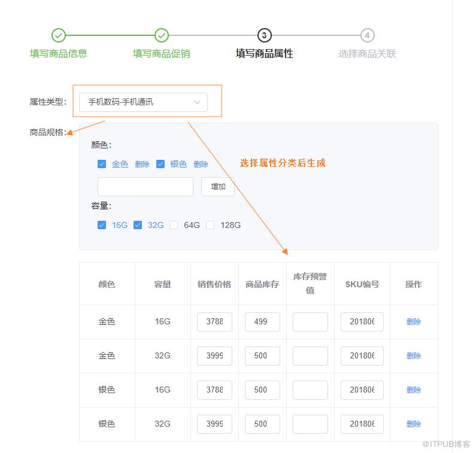
Task: Click the 销售价格 column header
Action: coord(214,284)
